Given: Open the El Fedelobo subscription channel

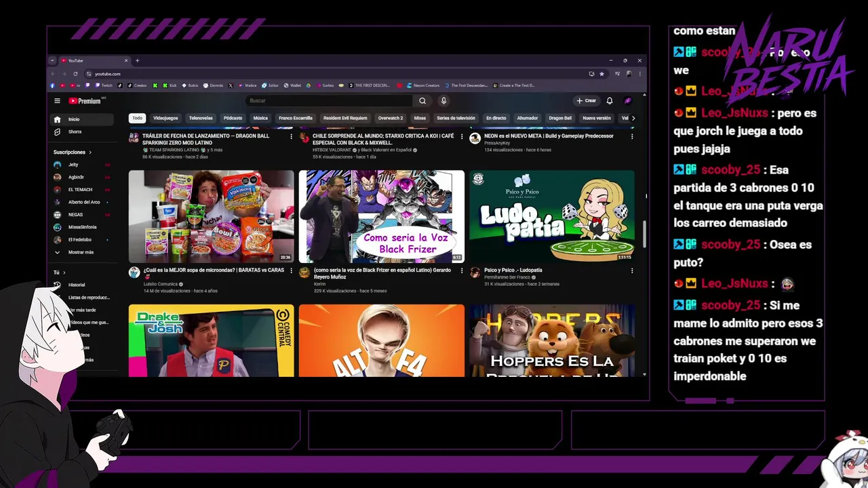Looking at the screenshot, I should 83,239.
